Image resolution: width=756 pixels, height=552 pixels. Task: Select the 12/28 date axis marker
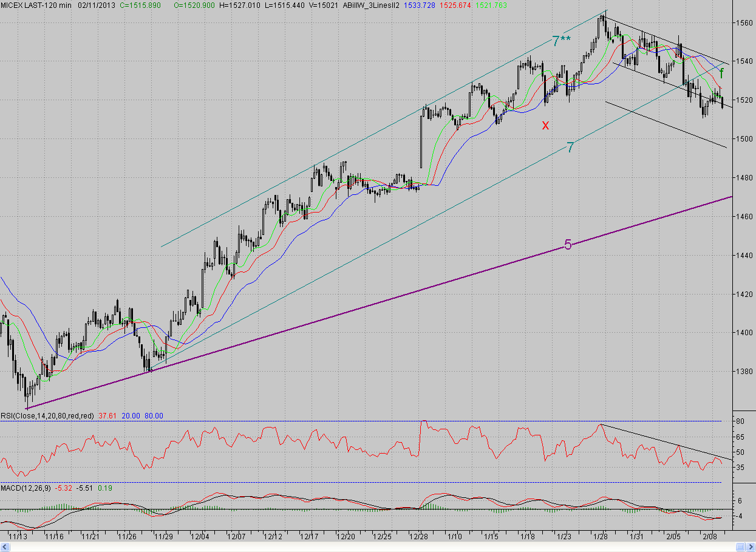click(419, 537)
